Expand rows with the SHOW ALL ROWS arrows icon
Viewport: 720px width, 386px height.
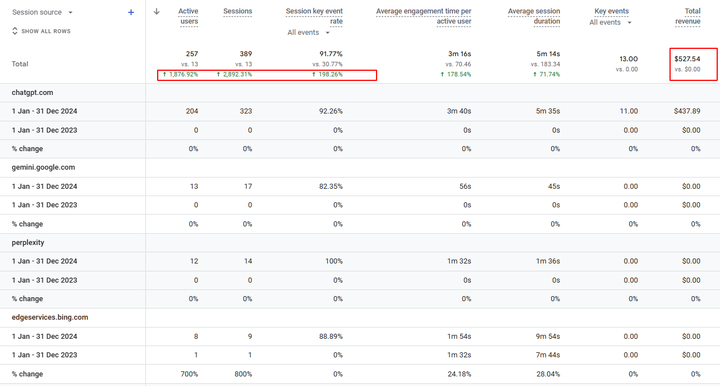(15, 31)
